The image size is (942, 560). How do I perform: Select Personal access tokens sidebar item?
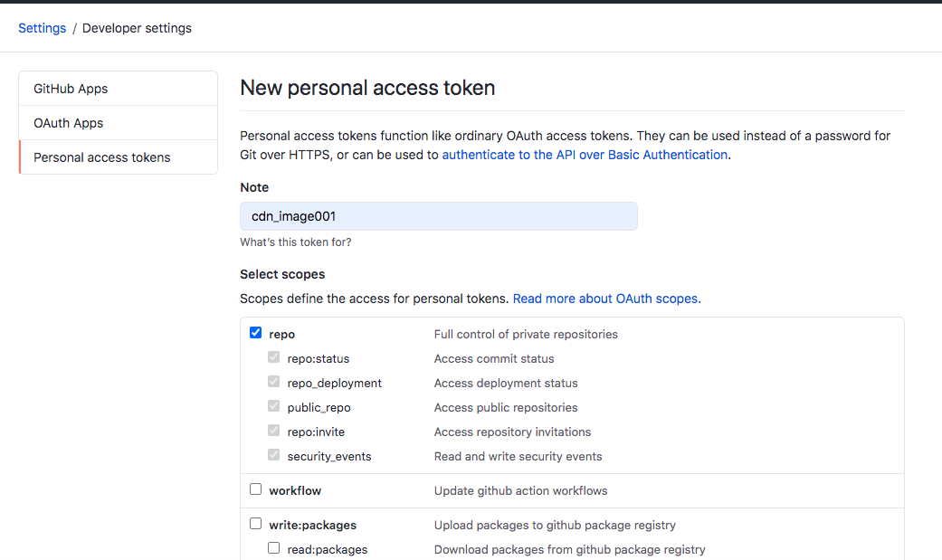coord(102,157)
